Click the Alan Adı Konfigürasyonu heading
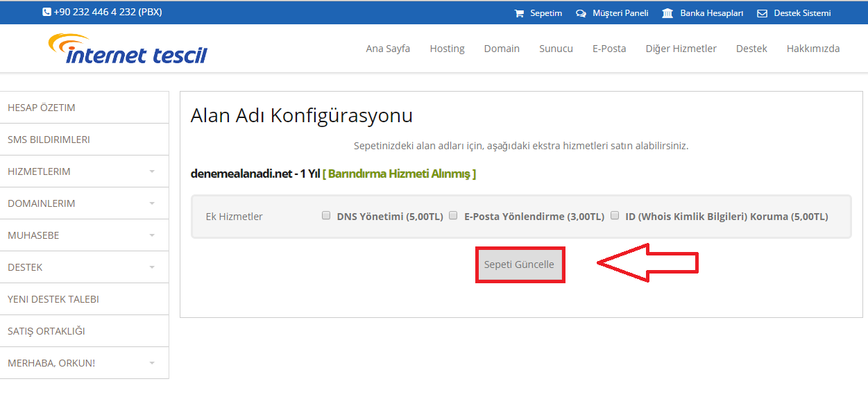The image size is (868, 395). (x=302, y=115)
